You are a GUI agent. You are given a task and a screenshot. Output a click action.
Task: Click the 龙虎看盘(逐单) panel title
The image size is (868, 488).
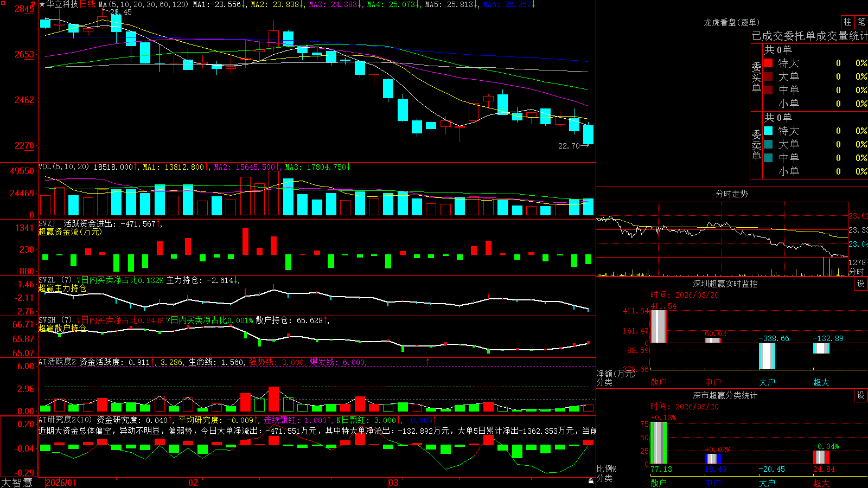pyautogui.click(x=731, y=22)
